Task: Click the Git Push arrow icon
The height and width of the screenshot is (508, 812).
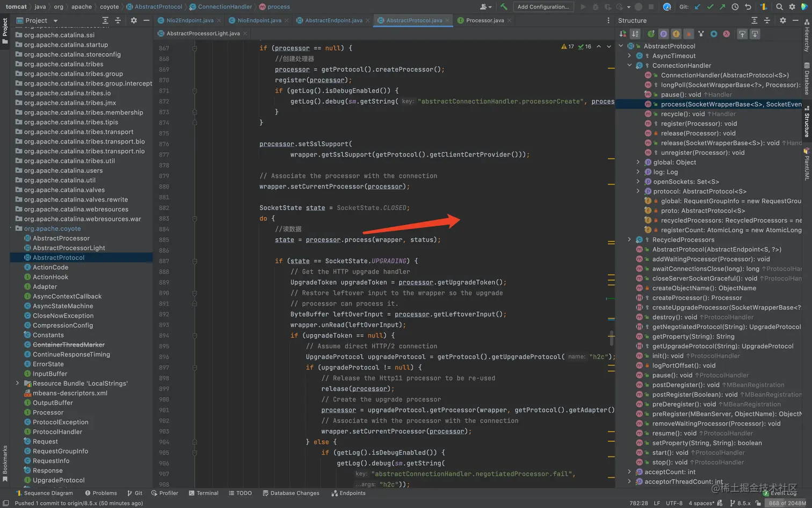Action: (x=722, y=7)
